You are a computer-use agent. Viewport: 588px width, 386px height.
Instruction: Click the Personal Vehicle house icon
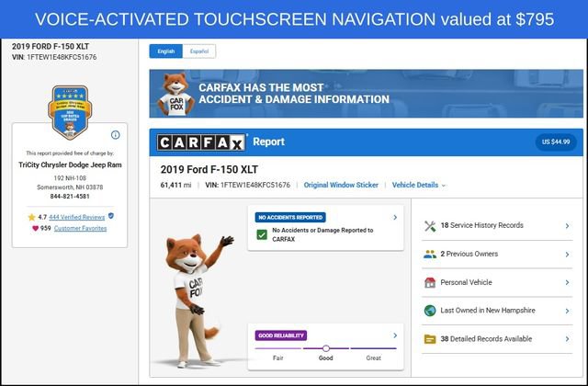point(430,282)
